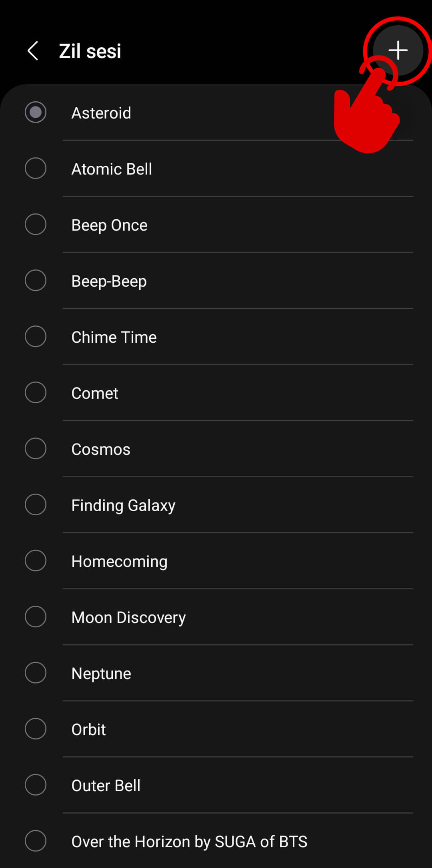Tap the Orbit ringtone label
432x868 pixels.
click(88, 729)
